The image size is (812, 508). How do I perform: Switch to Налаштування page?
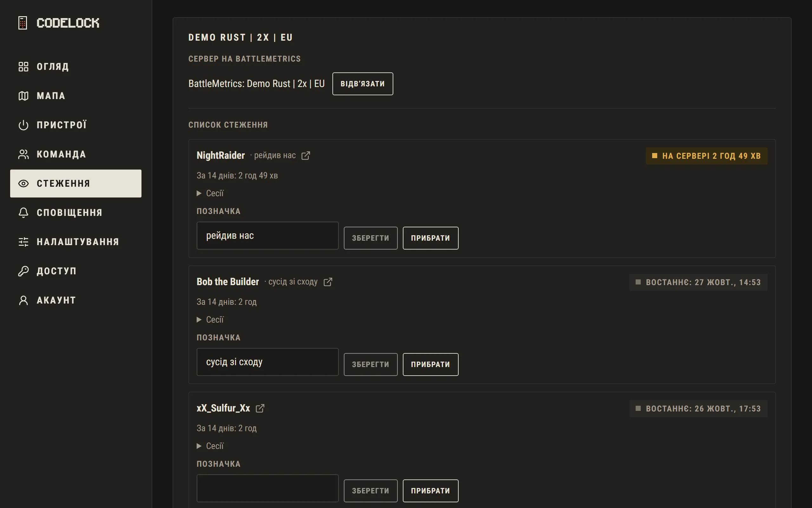pyautogui.click(x=76, y=242)
